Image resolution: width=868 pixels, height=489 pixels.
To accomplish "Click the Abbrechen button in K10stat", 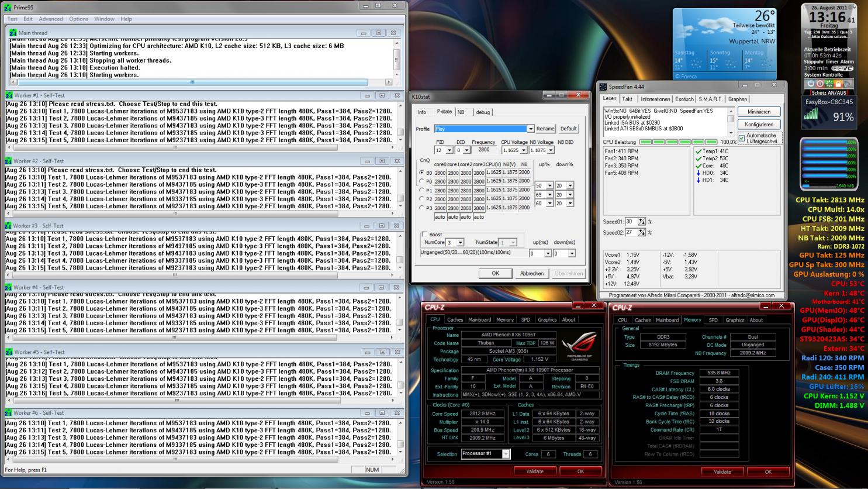I will point(532,273).
